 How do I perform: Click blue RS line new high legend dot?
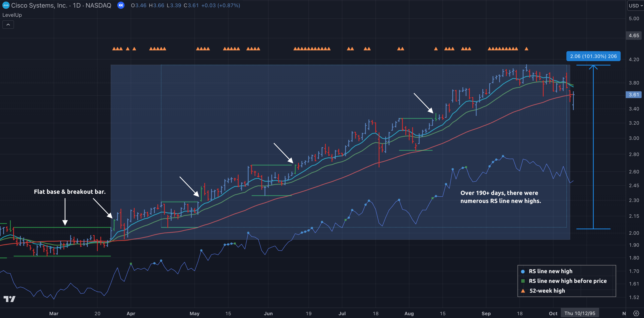click(523, 271)
